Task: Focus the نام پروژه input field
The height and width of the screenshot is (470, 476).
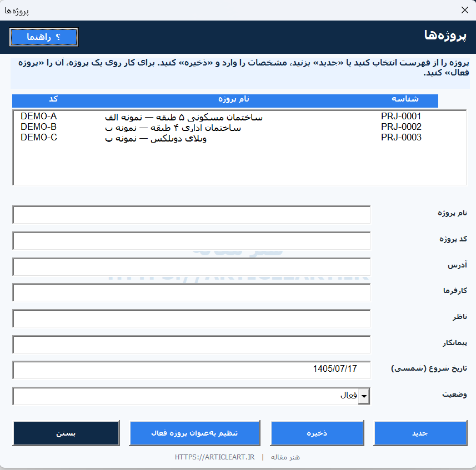Action: point(191,215)
